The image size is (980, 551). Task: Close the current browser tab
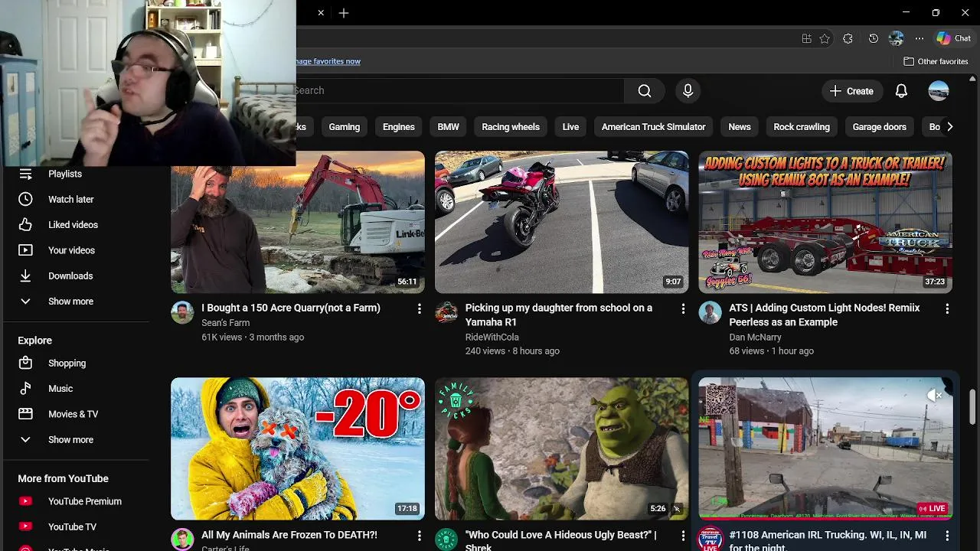coord(321,13)
